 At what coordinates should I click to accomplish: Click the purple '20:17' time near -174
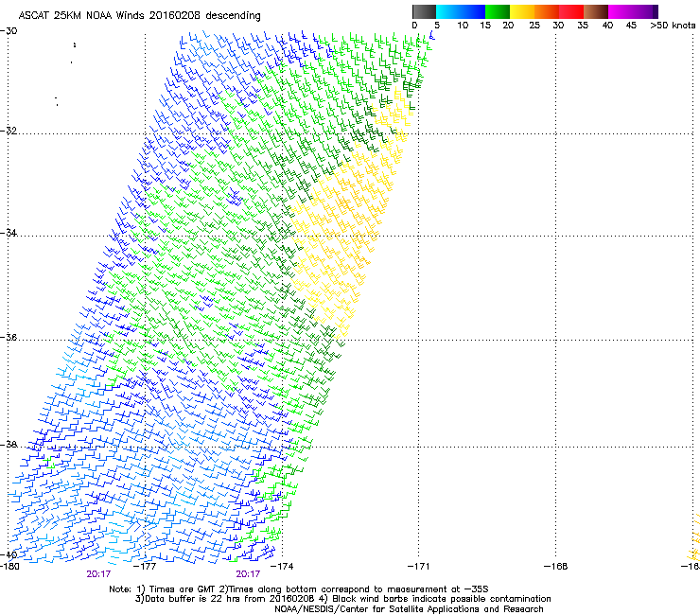point(248,574)
